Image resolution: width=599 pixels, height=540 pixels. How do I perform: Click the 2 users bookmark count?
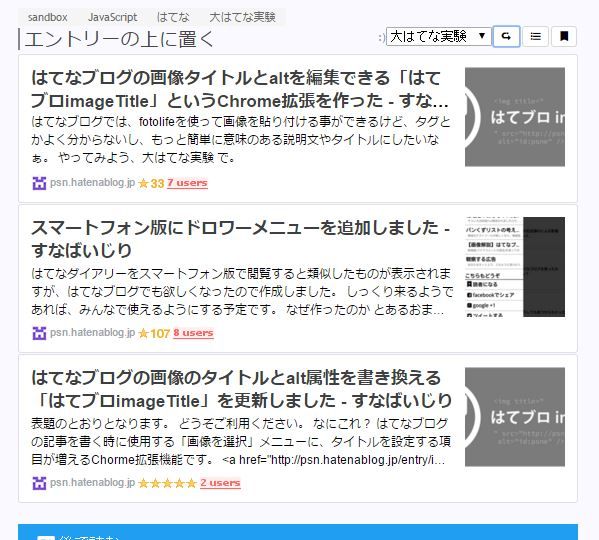(x=220, y=483)
